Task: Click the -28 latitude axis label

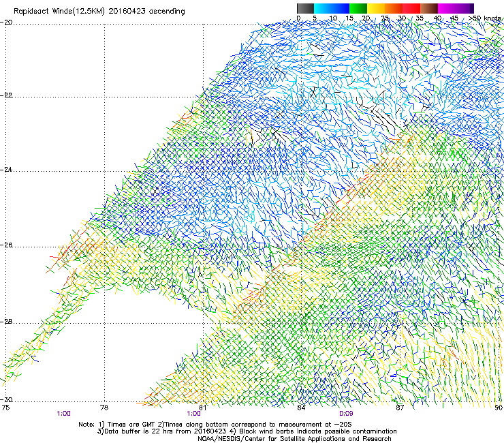Action: click(7, 322)
